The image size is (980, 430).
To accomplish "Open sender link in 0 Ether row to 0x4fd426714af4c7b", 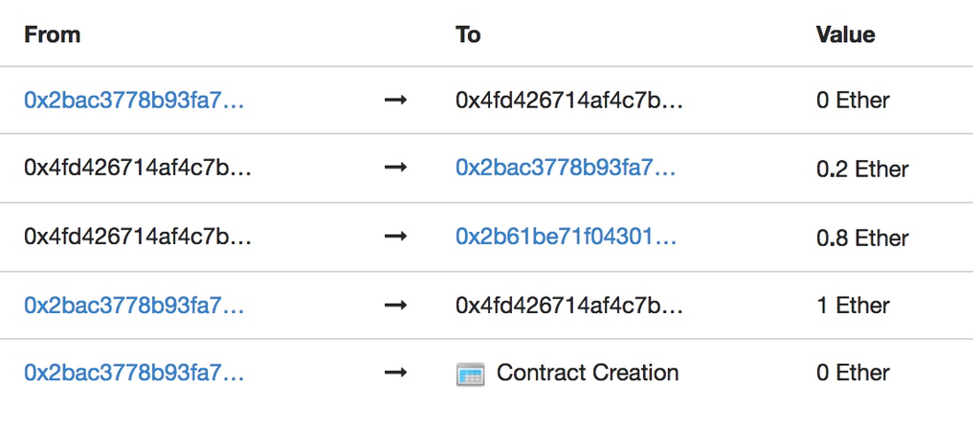I will [x=134, y=100].
